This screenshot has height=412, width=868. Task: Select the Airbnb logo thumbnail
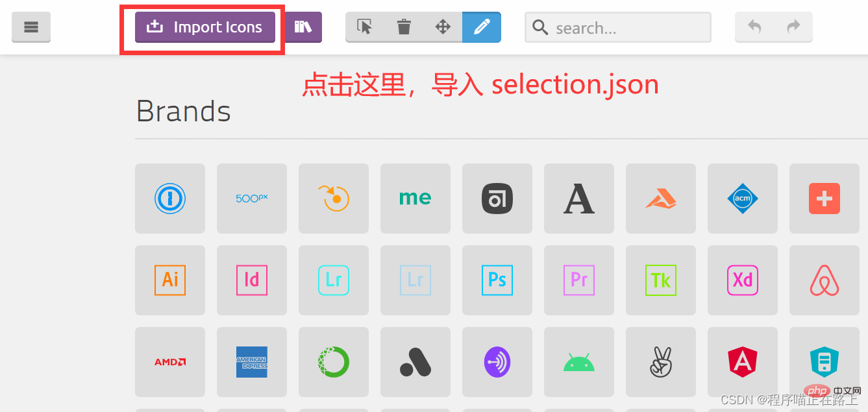coord(824,280)
